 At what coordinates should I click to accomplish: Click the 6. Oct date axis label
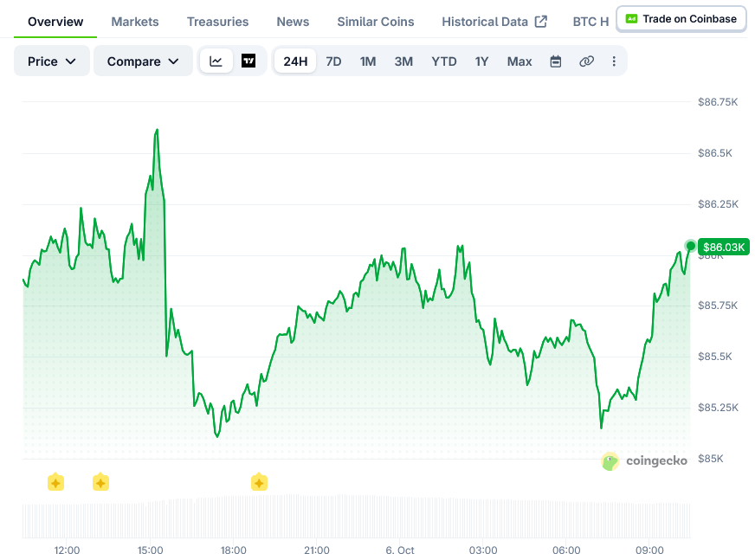coord(400,550)
